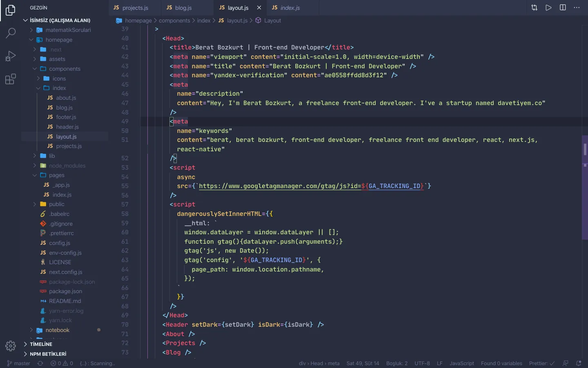Image resolution: width=588 pixels, height=368 pixels.
Task: Open package.json in the explorer
Action: click(65, 291)
